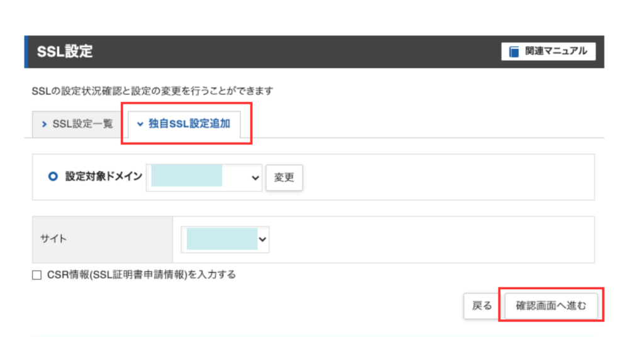The width and height of the screenshot is (644, 362).
Task: Open the 設定対象ドメイン dropdown
Action: (x=204, y=177)
